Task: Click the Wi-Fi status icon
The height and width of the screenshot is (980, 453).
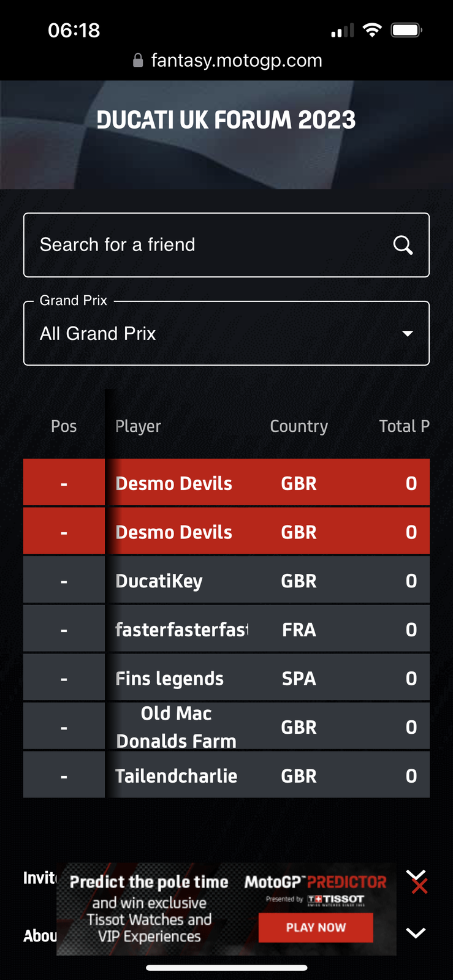Action: pos(372,30)
